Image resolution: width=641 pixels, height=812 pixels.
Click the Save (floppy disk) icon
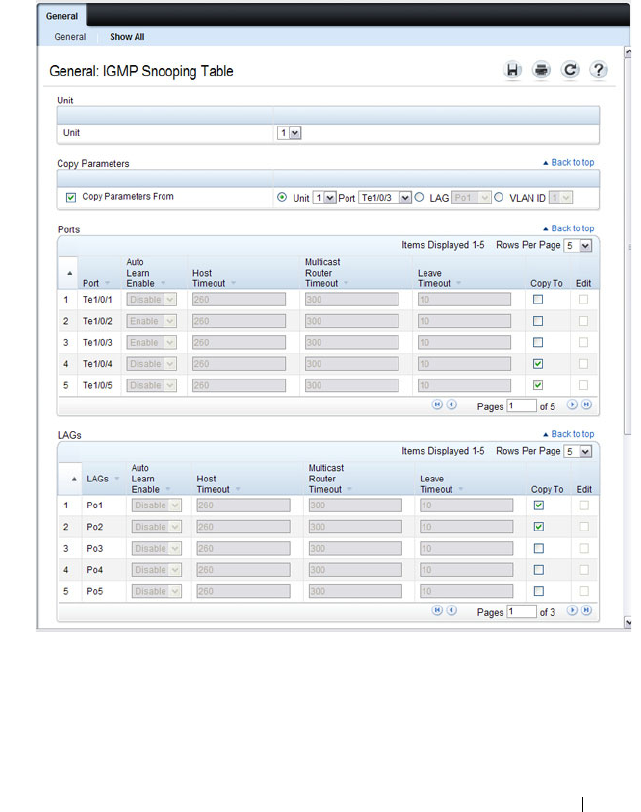[x=512, y=70]
